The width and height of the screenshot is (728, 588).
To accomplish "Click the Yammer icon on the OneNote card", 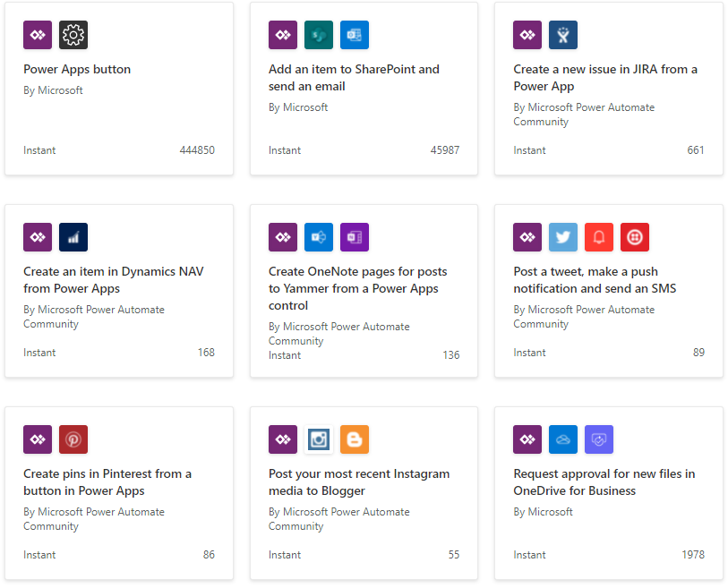I will tap(319, 237).
